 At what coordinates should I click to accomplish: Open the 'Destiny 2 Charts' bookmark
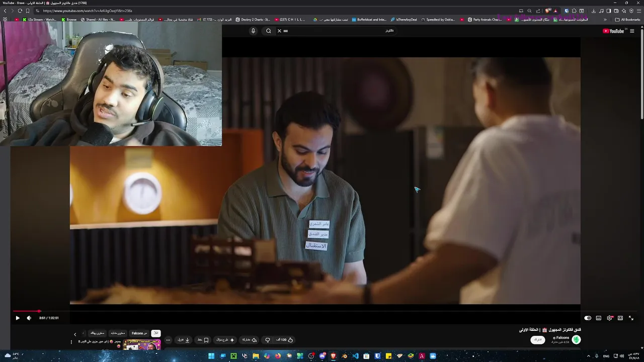(x=253, y=20)
